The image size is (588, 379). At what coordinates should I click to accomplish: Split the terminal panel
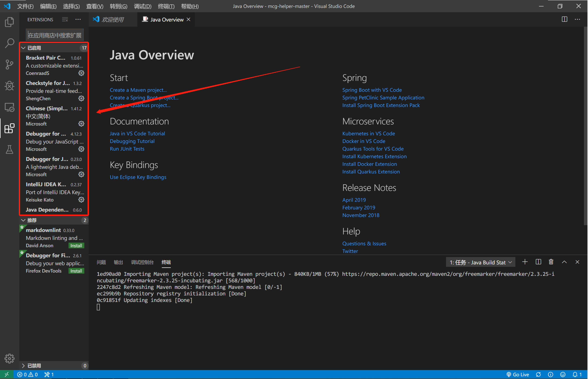coord(538,262)
